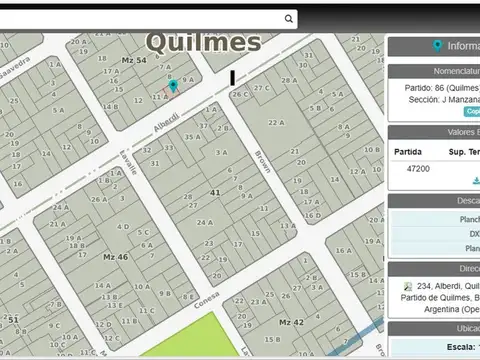This screenshot has height=360, width=480.
Task: Select parcel 15 B in Mz 42
Action: pos(272,339)
